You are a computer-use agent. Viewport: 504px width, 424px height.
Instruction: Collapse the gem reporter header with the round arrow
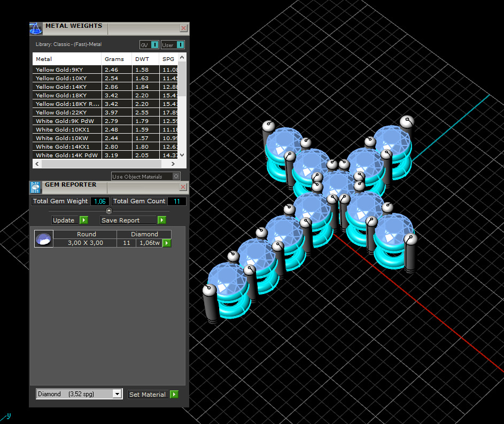(109, 211)
